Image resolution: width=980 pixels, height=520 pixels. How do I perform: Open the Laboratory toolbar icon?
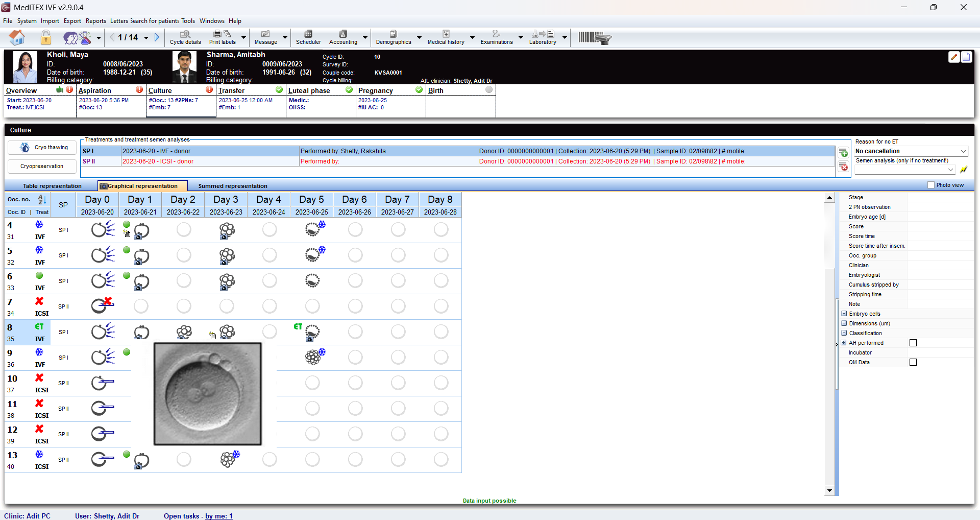(x=543, y=37)
